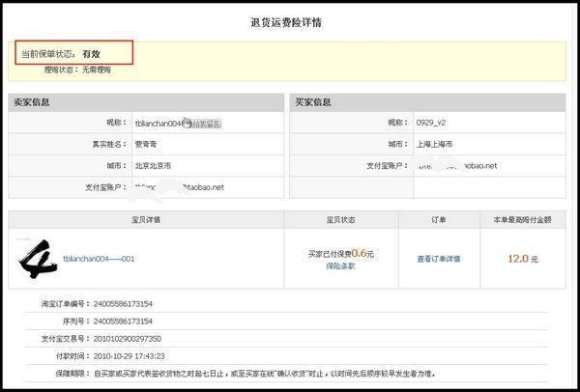The width and height of the screenshot is (580, 392).
Task: Click the 宝贝状态 column header
Action: [341, 219]
